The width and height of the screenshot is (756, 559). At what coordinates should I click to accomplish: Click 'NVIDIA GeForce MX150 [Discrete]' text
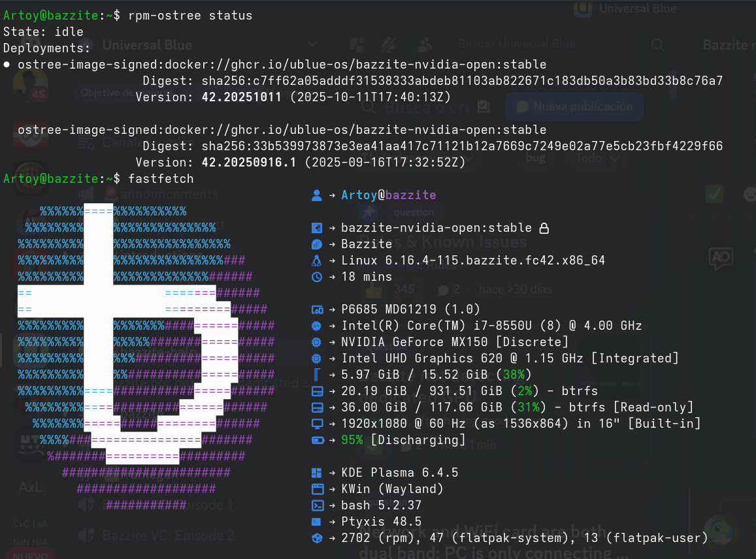[455, 342]
